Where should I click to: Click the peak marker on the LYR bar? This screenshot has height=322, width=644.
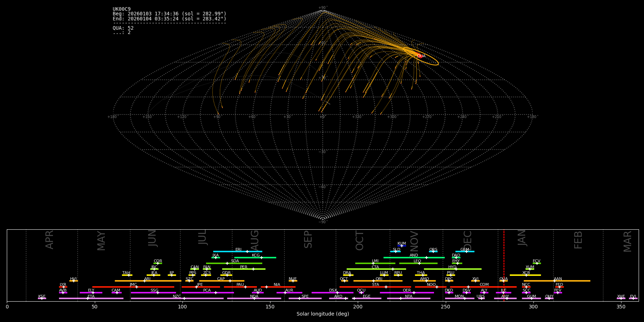coord(64,287)
